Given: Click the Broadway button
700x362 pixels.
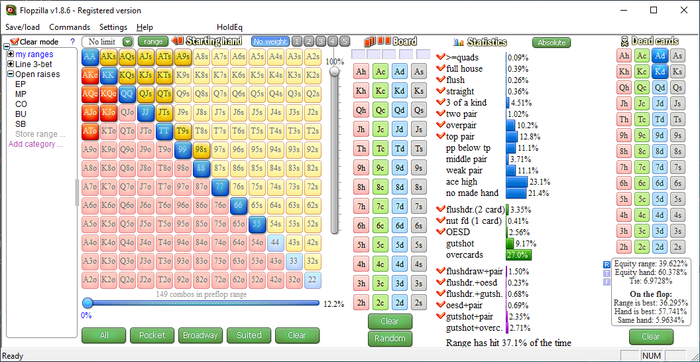Looking at the screenshot, I should 200,335.
